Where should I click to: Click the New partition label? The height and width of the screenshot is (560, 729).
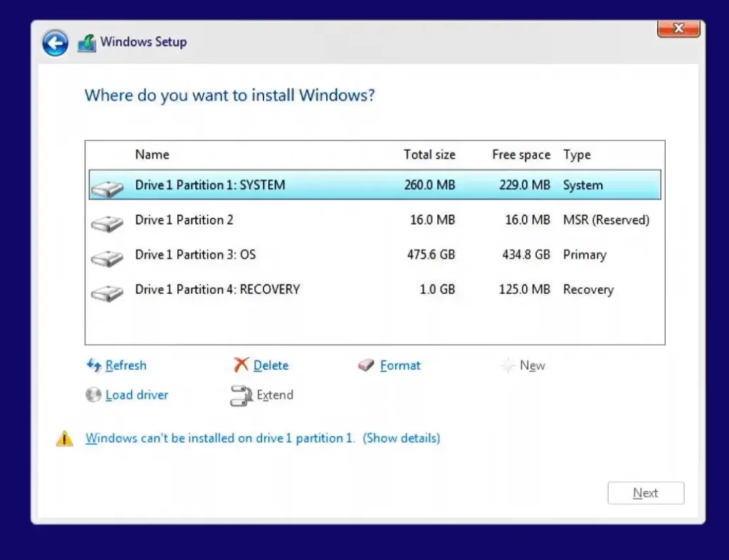pos(533,366)
